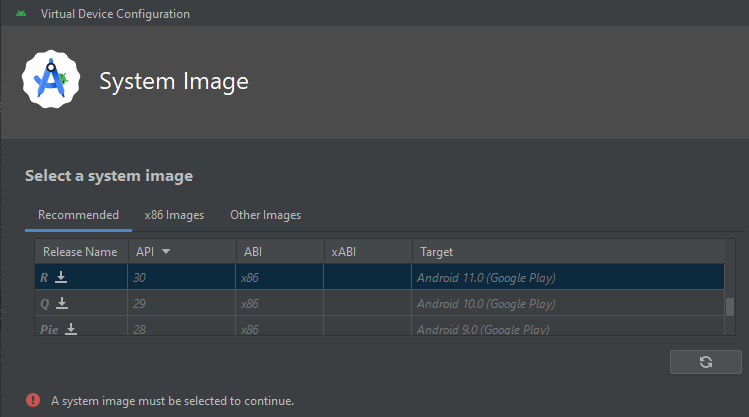Download the Q system image
749x417 pixels.
click(x=62, y=303)
